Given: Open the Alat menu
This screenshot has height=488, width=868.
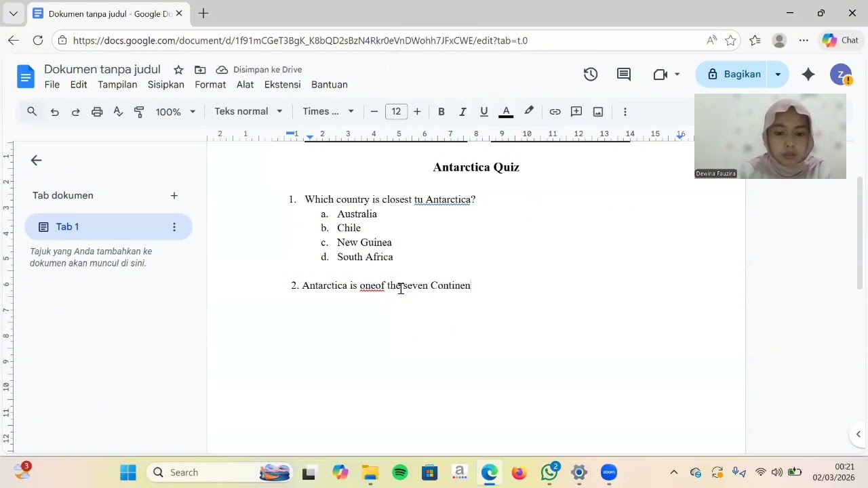Looking at the screenshot, I should 245,85.
